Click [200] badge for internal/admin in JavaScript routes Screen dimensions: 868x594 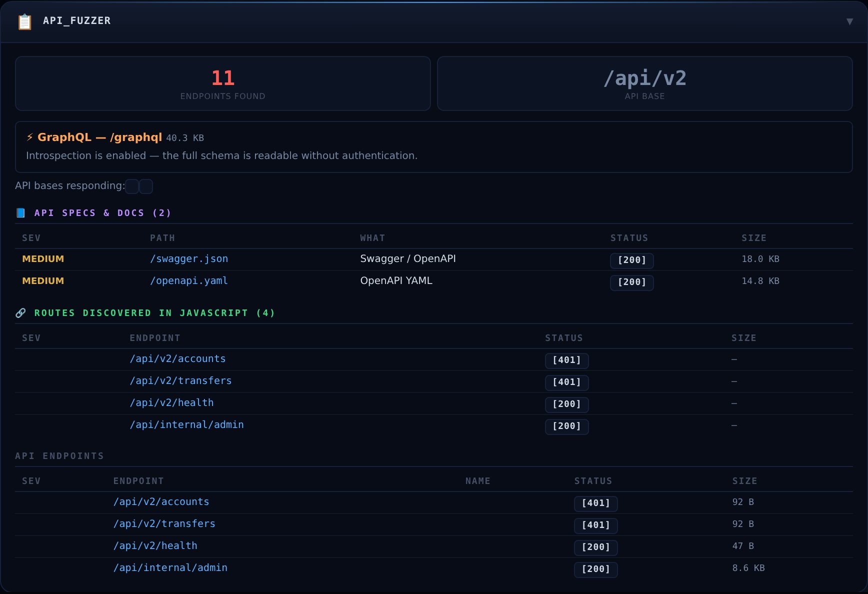[x=567, y=426]
